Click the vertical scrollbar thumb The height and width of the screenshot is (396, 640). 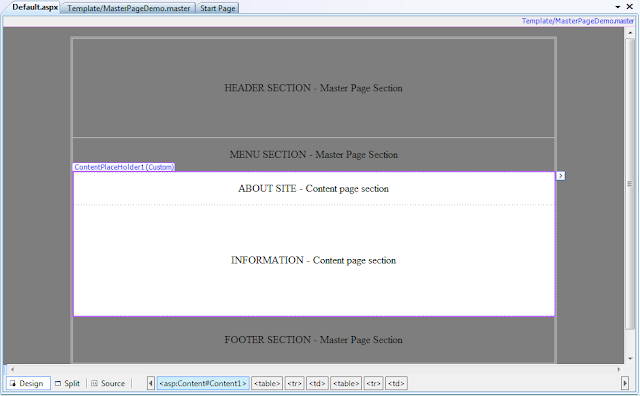(630, 183)
